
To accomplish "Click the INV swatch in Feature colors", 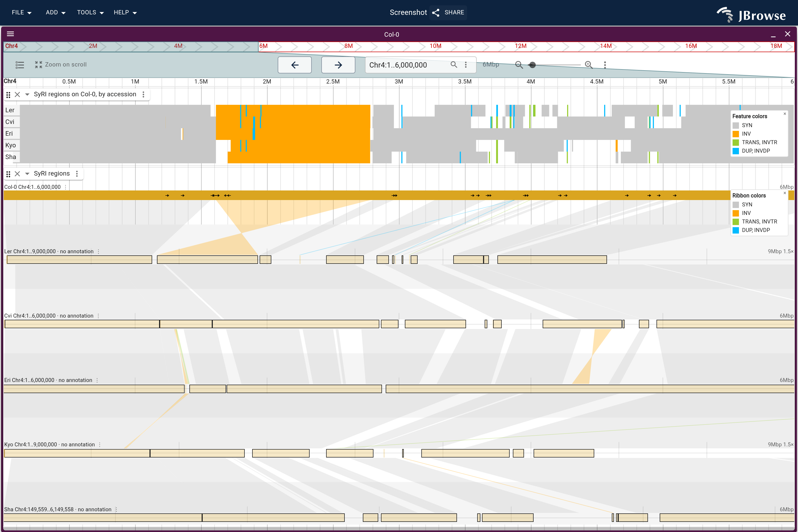I will (x=736, y=134).
